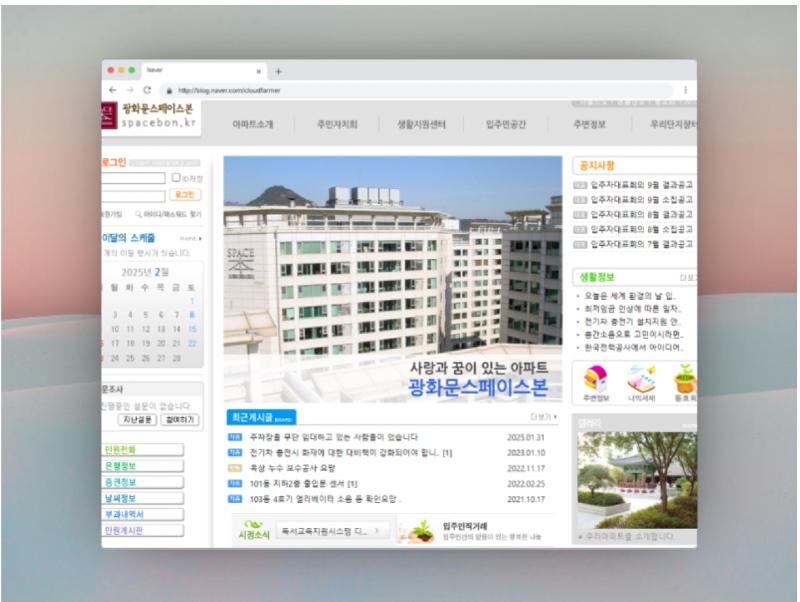Open the 생활지원센터 menu
Viewport: 800px width, 602px height.
(421, 124)
